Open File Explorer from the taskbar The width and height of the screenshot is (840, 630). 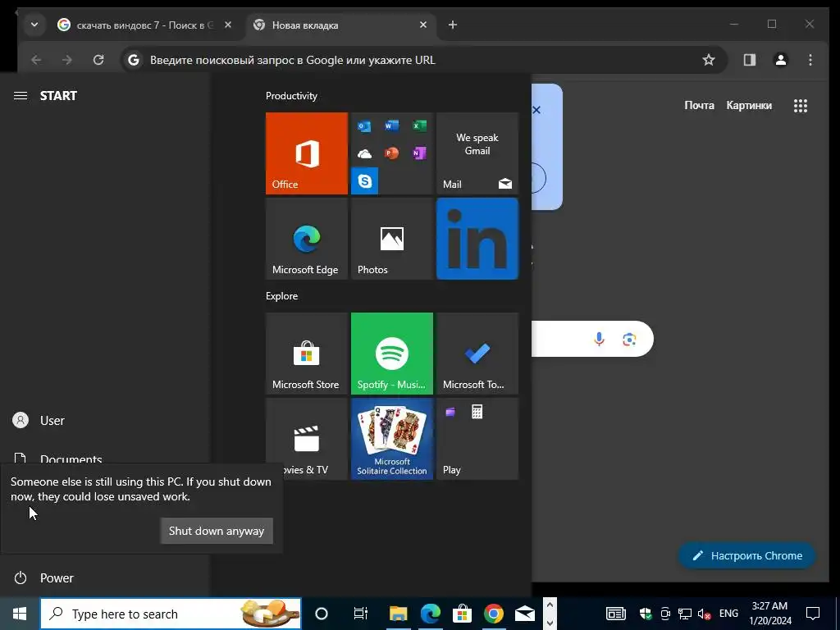[399, 614]
